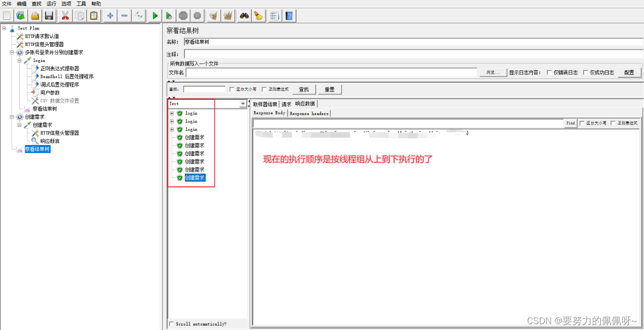644x330 pixels.
Task: Select BeanShell 后置处理程序 node
Action: click(67, 77)
